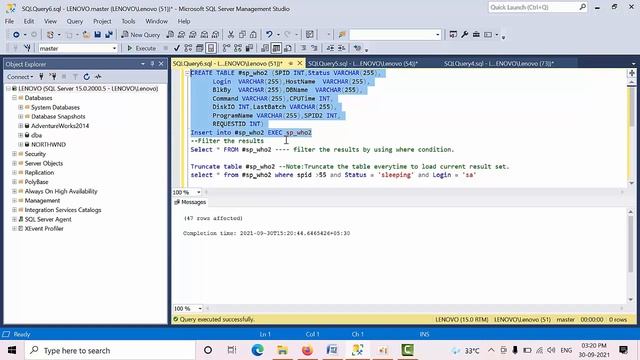
Task: Toggle Include Actual Execution Plan
Action: (x=227, y=48)
